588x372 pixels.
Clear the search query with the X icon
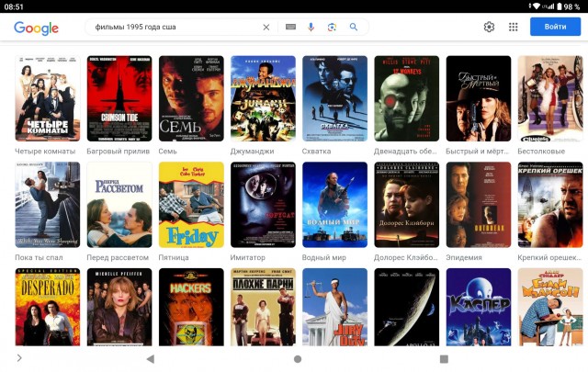pyautogui.click(x=266, y=27)
